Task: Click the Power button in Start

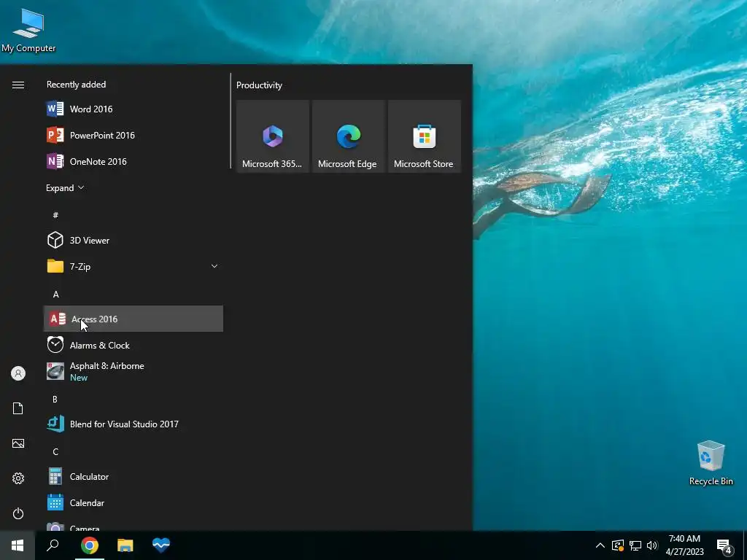Action: pos(18,513)
